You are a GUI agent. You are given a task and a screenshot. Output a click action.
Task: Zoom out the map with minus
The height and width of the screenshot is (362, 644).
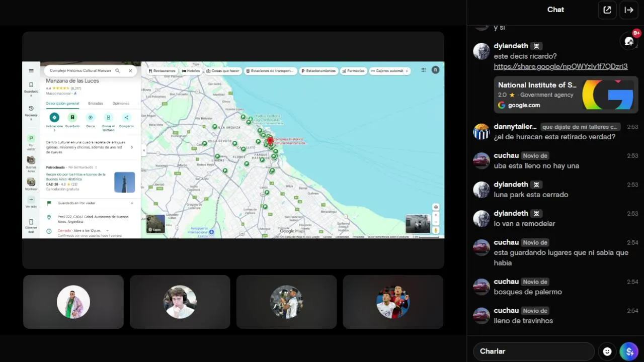pyautogui.click(x=436, y=222)
